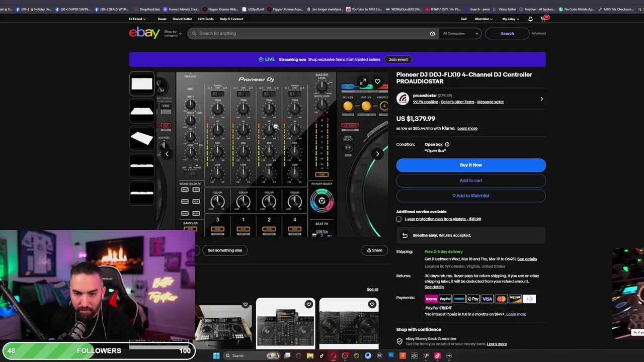644x362 pixels.
Task: Open Sell in top navigation
Action: pyautogui.click(x=464, y=19)
